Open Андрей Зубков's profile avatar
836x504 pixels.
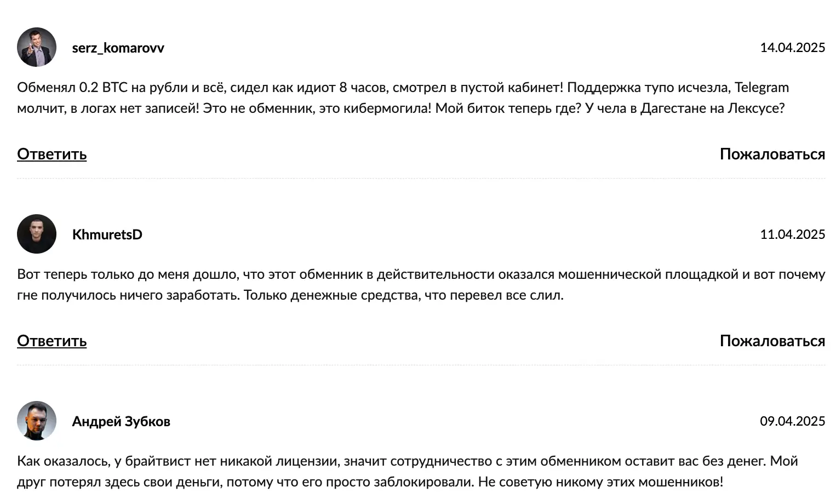37,421
